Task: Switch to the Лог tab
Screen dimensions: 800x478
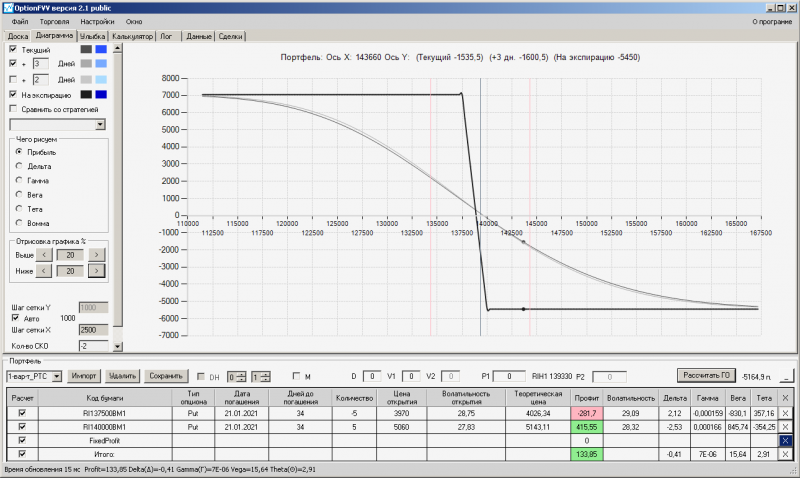Action: [x=166, y=36]
